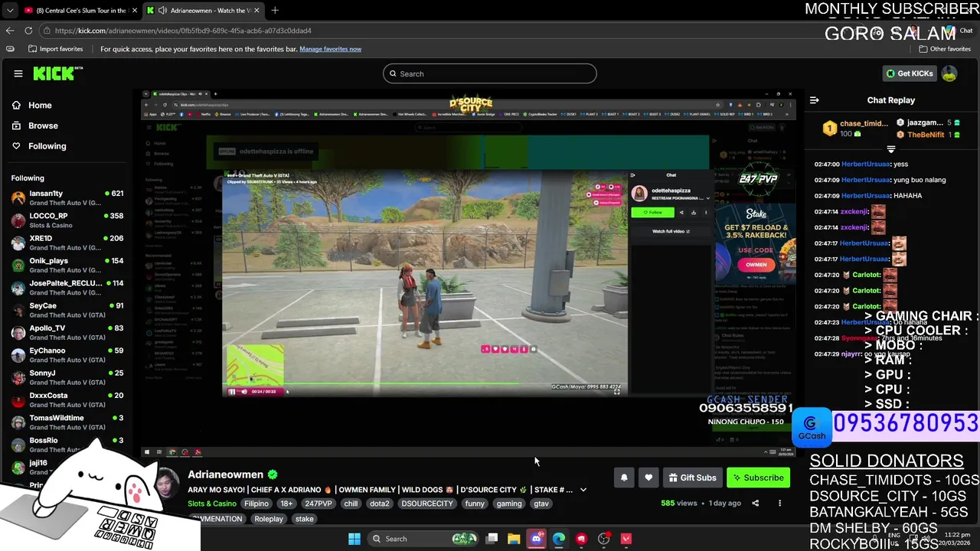Open the video more options menu
The image size is (980, 551).
pos(779,504)
